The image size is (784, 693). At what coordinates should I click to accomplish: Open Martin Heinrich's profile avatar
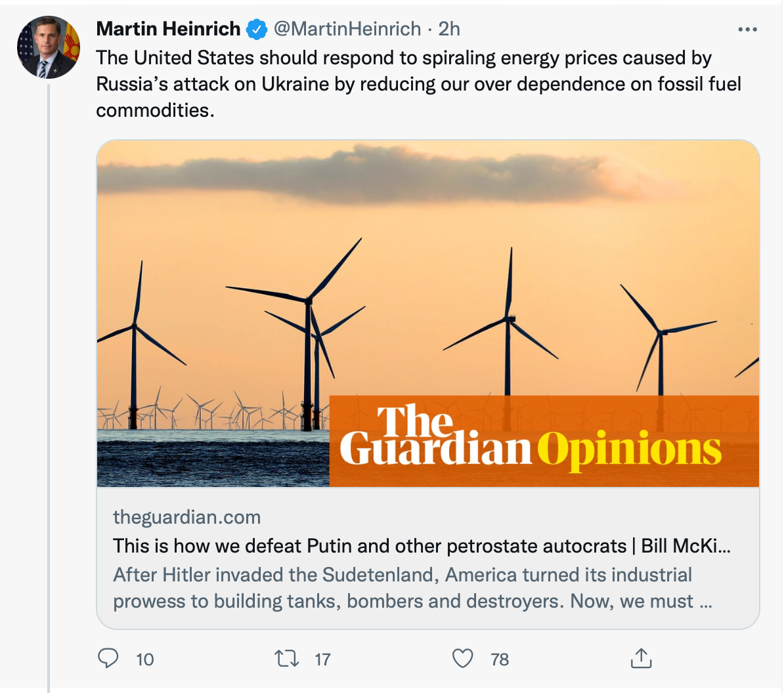point(48,48)
